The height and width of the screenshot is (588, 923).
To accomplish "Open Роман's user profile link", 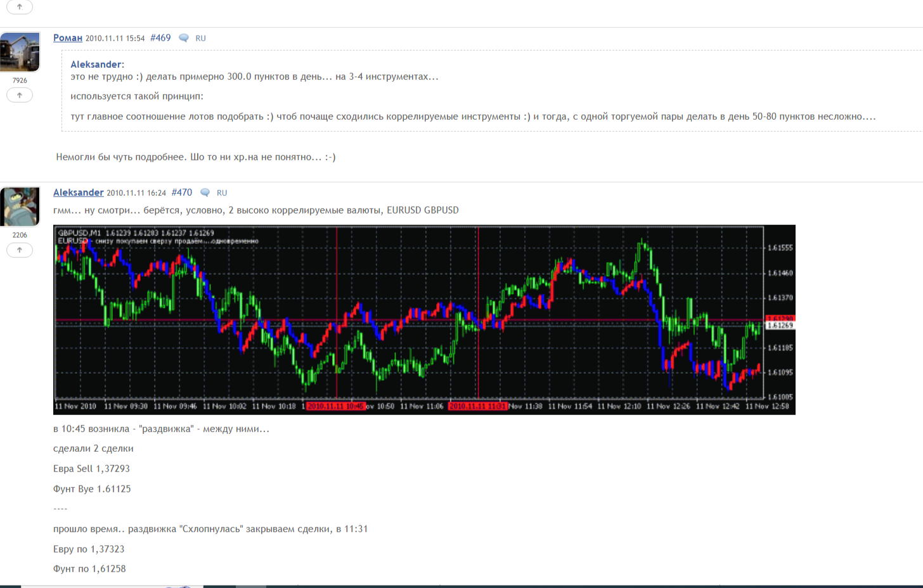I will tap(68, 38).
